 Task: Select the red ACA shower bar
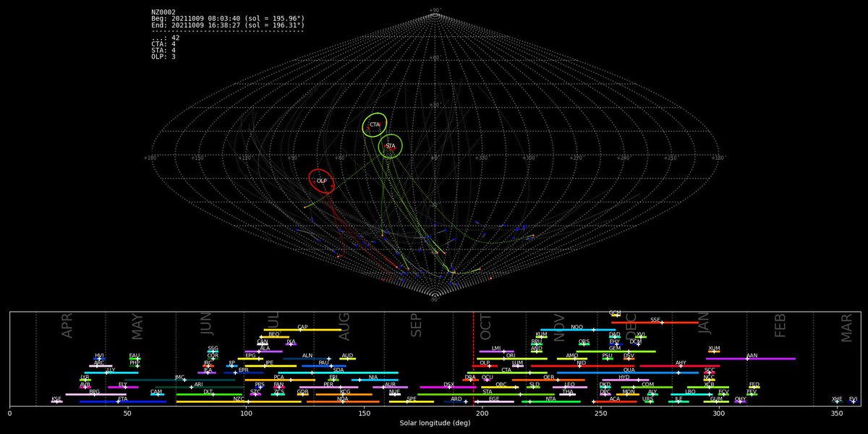(x=615, y=401)
